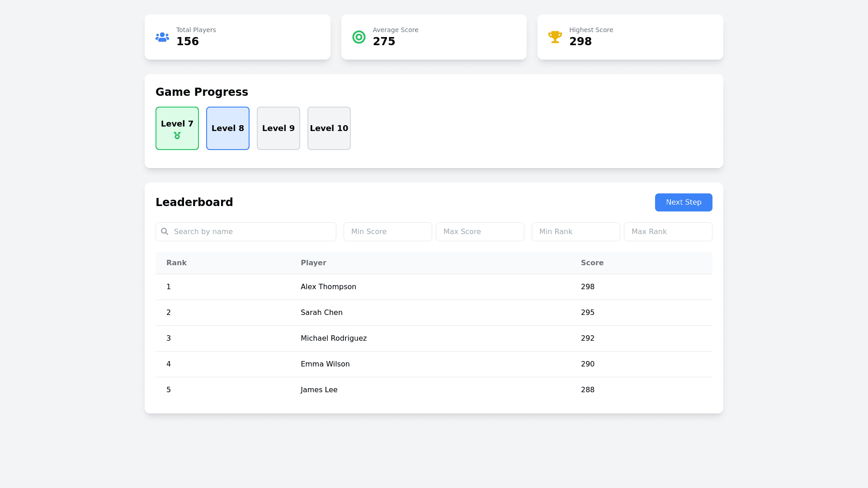The width and height of the screenshot is (868, 488).
Task: Click the Next Step button
Action: coord(683,202)
